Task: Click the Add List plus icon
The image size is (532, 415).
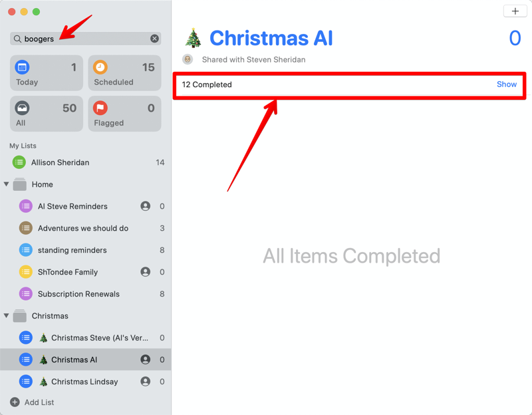Action: coord(15,402)
